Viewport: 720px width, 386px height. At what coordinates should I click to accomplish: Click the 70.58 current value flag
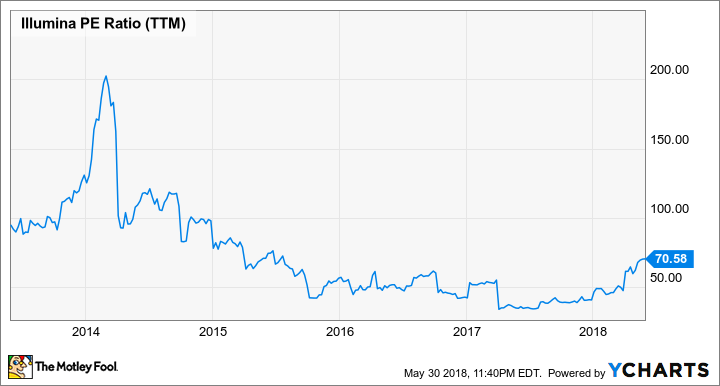[670, 259]
